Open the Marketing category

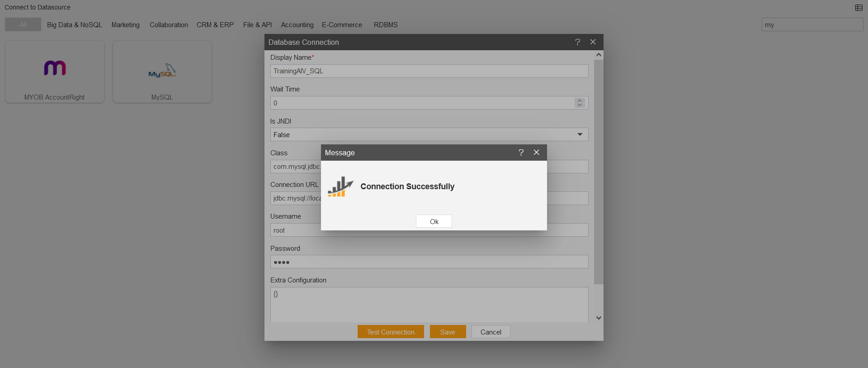click(x=126, y=25)
